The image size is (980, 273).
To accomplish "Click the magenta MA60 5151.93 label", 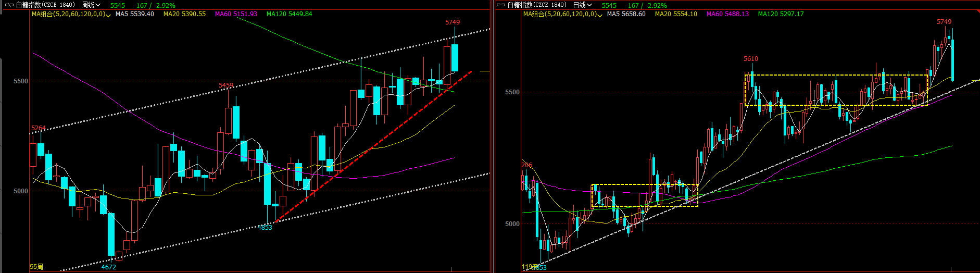I will tap(236, 14).
